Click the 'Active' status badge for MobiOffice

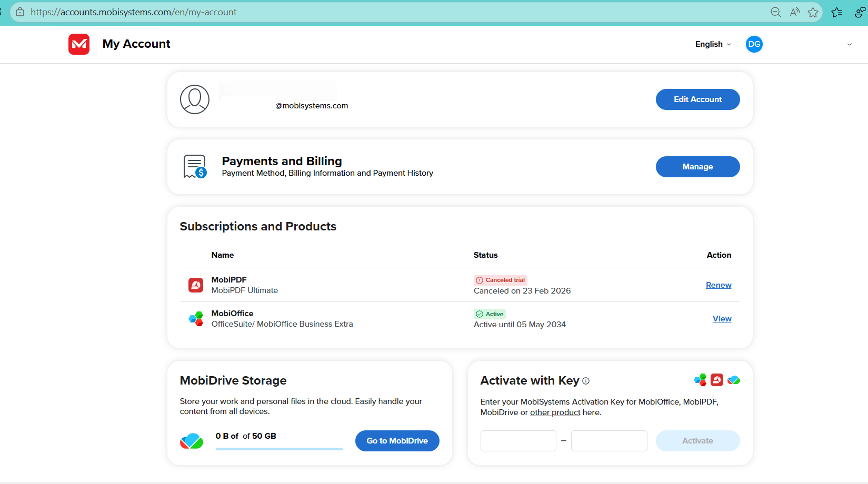coord(490,314)
